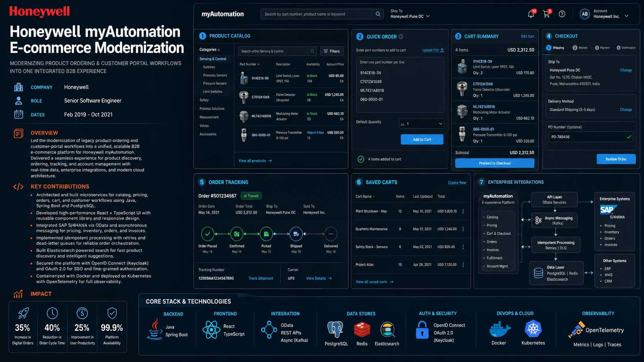This screenshot has height=362, width=644.
Task: Click the search magnifier icon in top bar
Action: point(378,14)
